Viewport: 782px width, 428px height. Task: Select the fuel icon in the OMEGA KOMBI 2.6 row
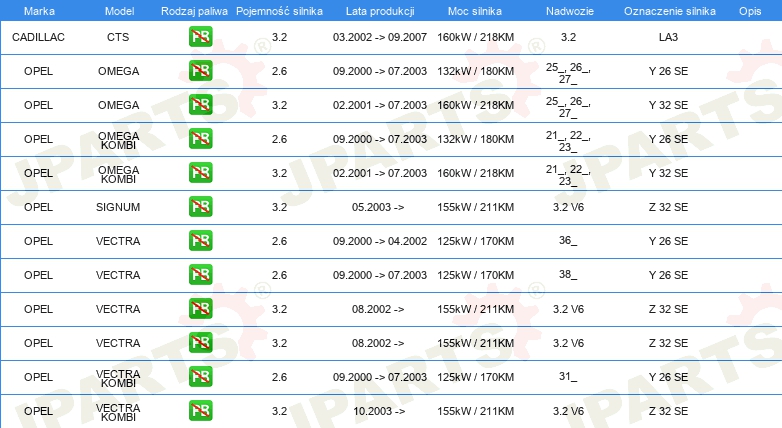(200, 139)
